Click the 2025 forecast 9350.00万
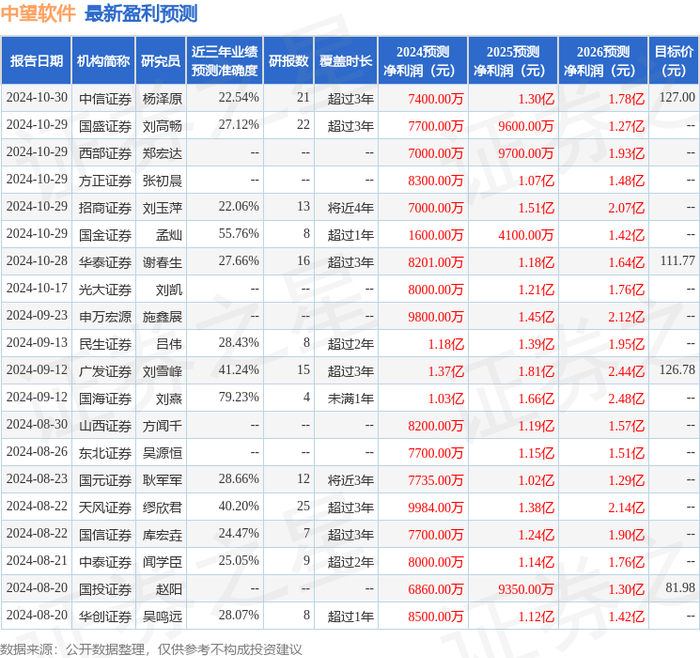The height and width of the screenshot is (658, 700). [x=526, y=590]
